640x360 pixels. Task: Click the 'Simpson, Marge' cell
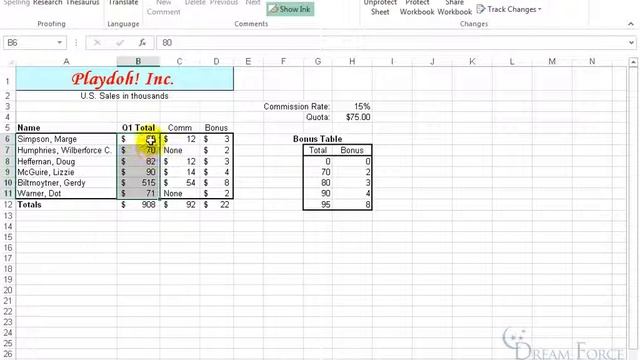click(x=66, y=139)
